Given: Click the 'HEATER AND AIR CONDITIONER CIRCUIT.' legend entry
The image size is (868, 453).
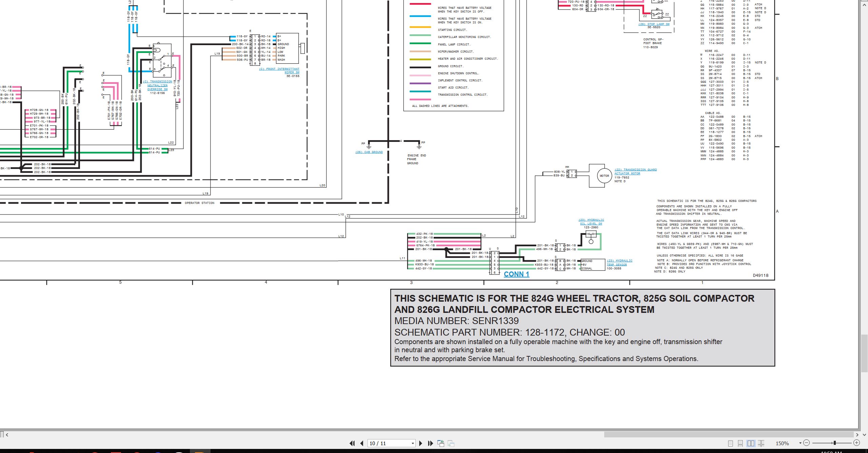Looking at the screenshot, I should (468, 59).
